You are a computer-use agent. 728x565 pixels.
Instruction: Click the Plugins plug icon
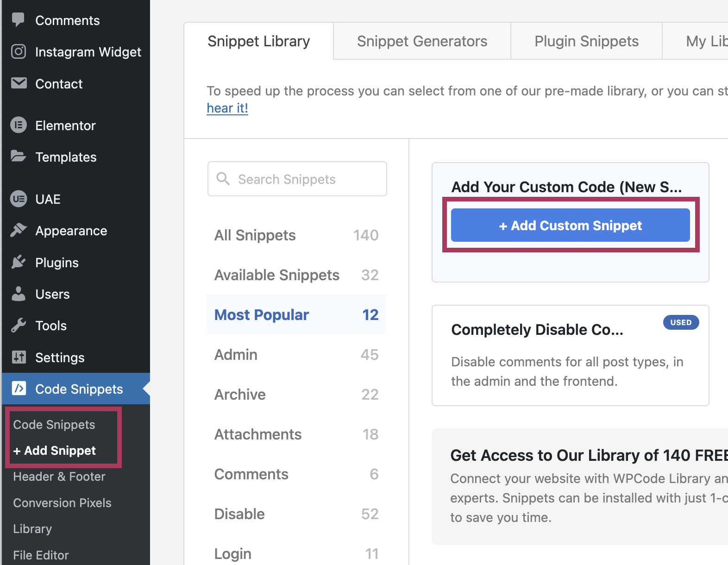pyautogui.click(x=19, y=262)
